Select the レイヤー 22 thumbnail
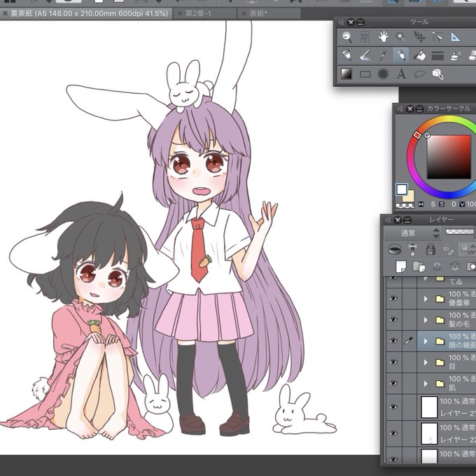Screen dimensions: 476x476 429,433
